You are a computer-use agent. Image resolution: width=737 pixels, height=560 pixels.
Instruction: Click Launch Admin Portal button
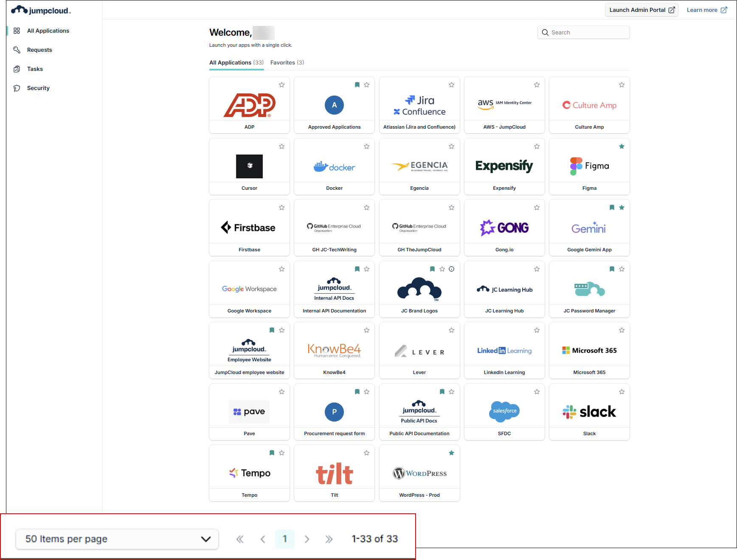click(x=641, y=10)
